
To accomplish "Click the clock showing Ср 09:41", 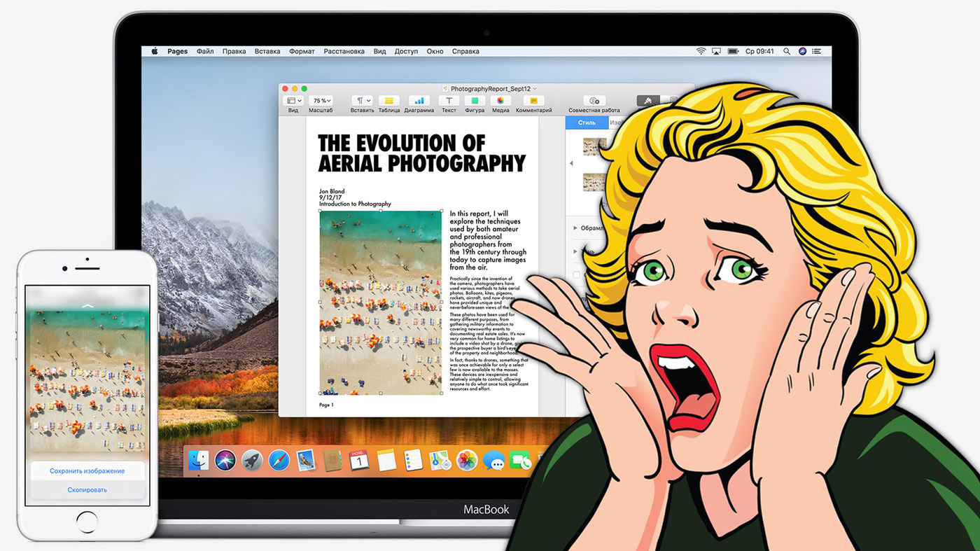I will 759,51.
